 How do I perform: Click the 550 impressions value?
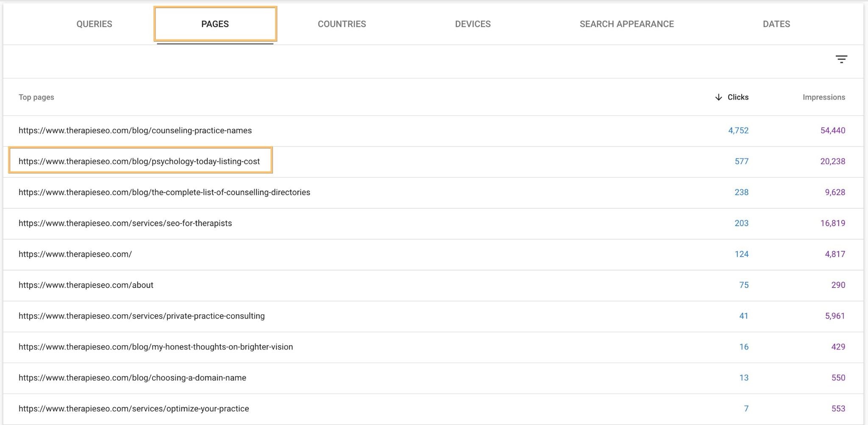[838, 378]
